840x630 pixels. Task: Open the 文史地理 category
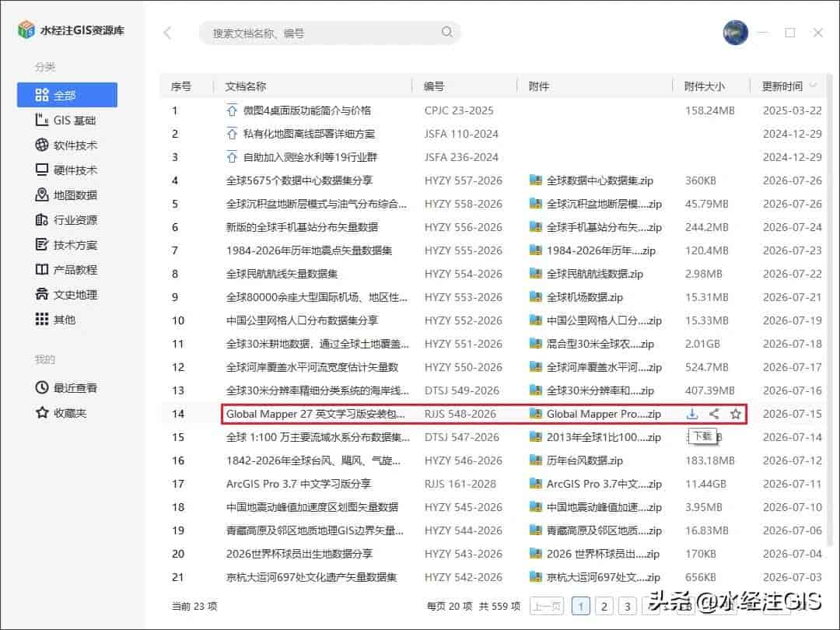pyautogui.click(x=67, y=295)
